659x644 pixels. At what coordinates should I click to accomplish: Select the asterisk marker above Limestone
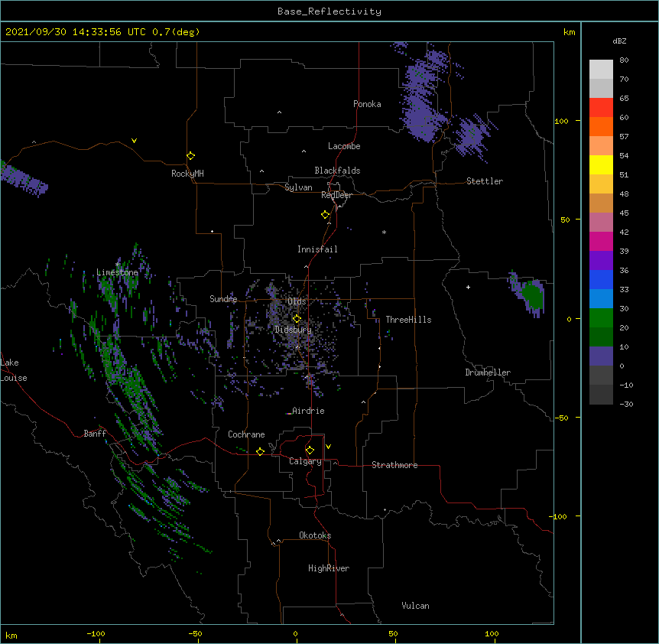pyautogui.click(x=118, y=265)
